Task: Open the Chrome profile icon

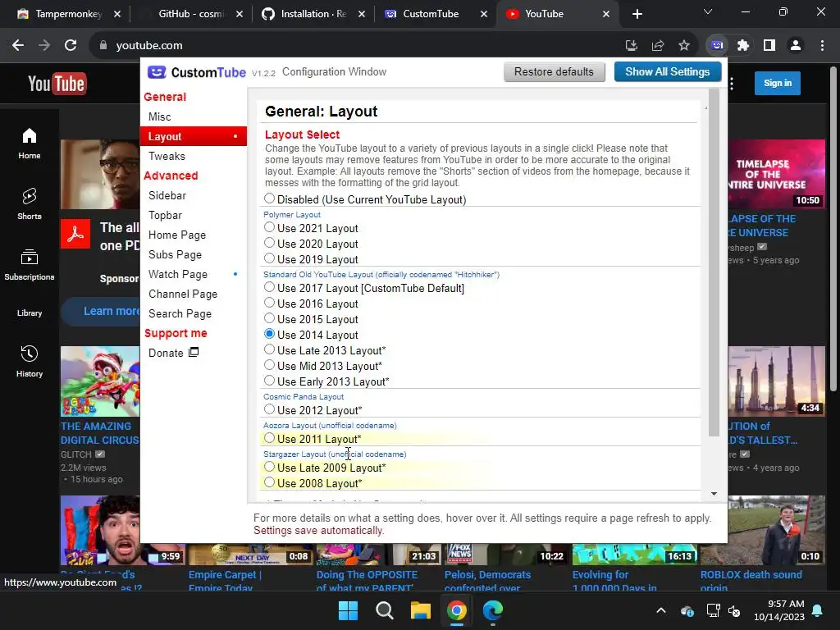Action: [x=796, y=46]
